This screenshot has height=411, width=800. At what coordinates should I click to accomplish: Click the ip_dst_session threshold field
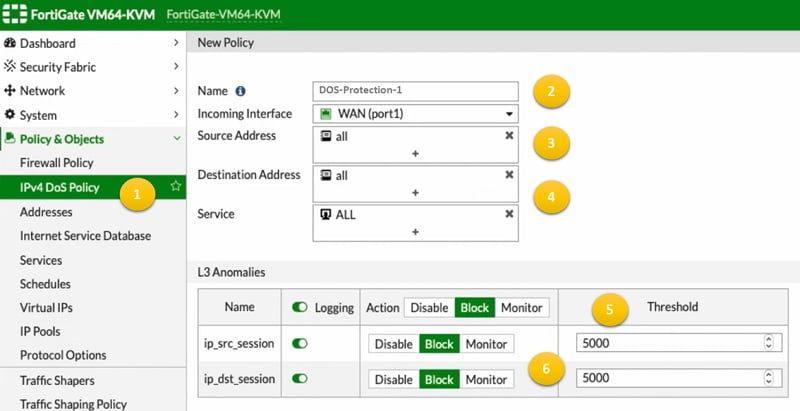[679, 378]
